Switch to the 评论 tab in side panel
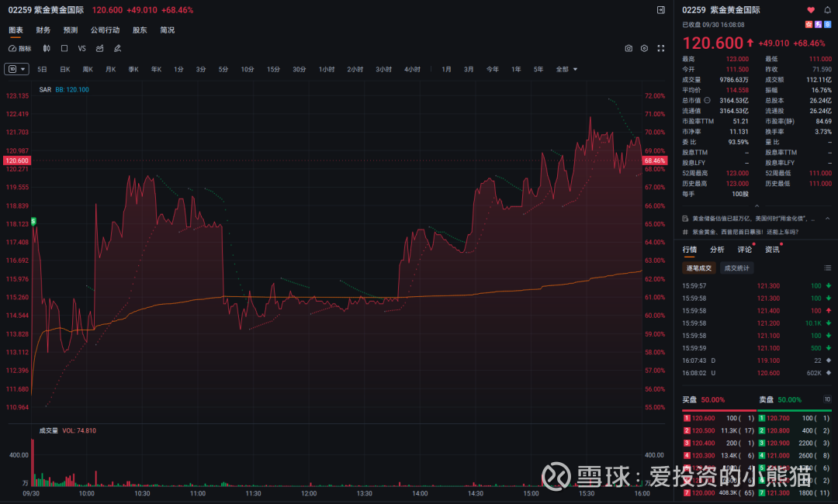This screenshot has height=504, width=838. [x=744, y=250]
